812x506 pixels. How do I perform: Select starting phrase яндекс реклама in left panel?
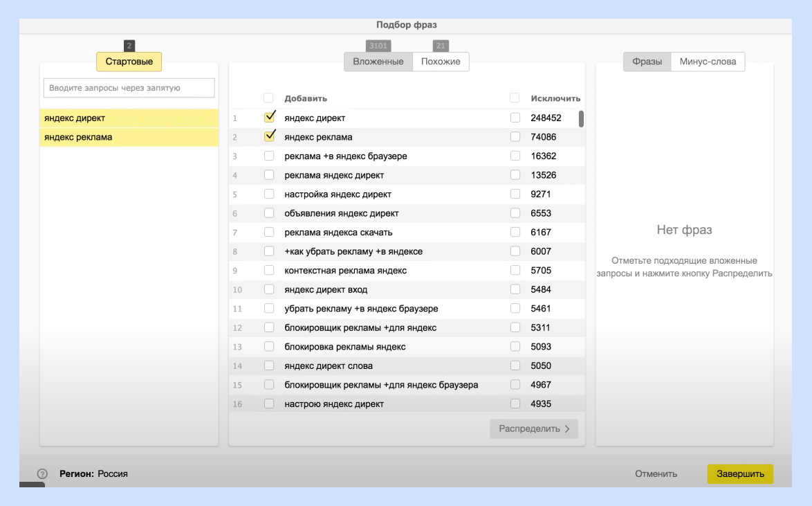[129, 137]
